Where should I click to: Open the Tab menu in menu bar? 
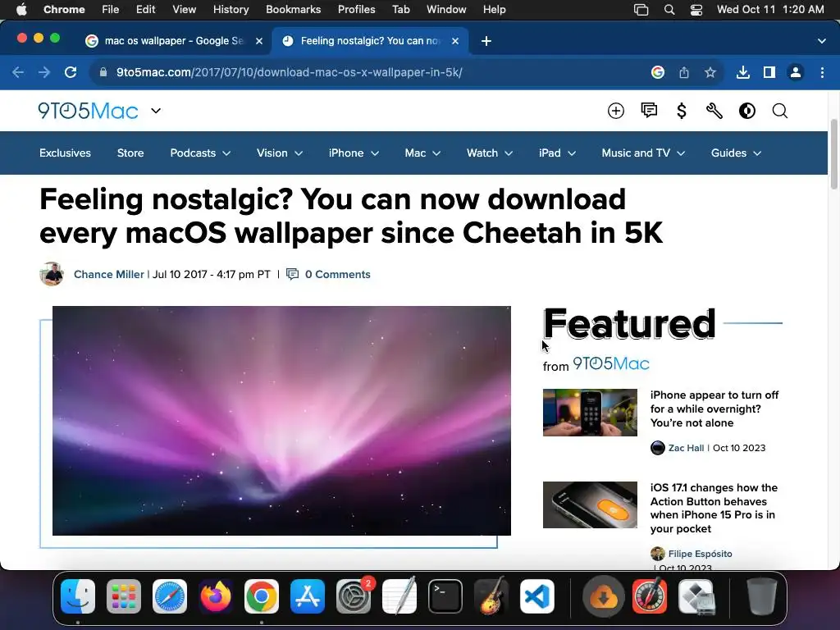tap(400, 9)
